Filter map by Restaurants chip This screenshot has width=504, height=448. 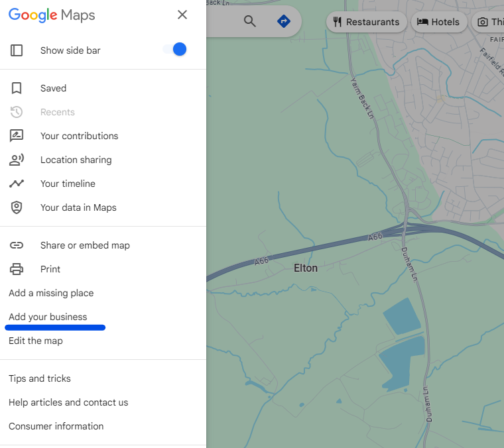click(x=367, y=22)
